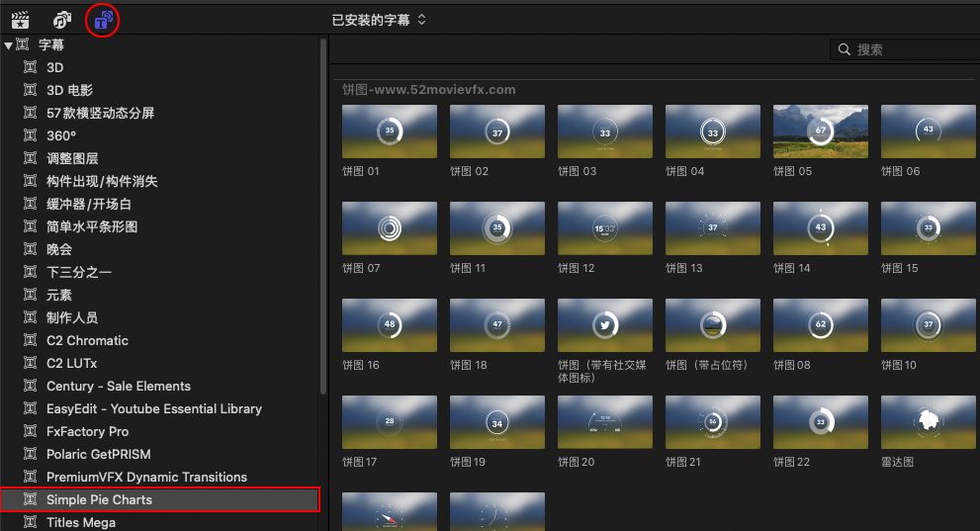Open the 已安装的字幕 popup menu
The image size is (980, 531).
coord(378,20)
